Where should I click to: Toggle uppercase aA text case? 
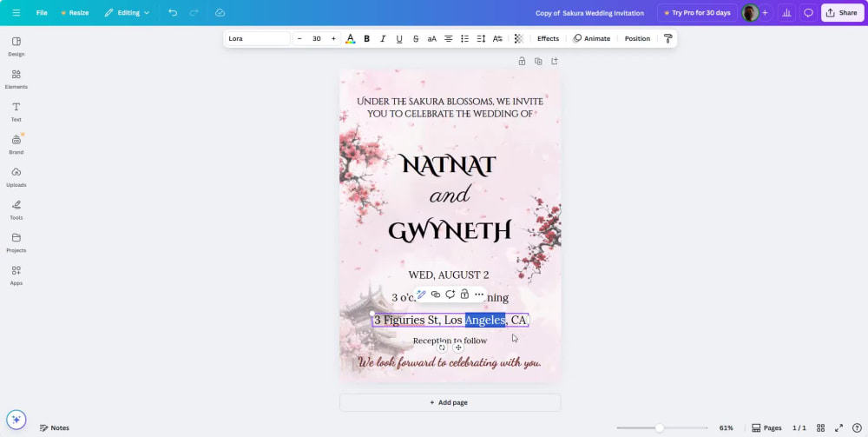click(x=431, y=38)
